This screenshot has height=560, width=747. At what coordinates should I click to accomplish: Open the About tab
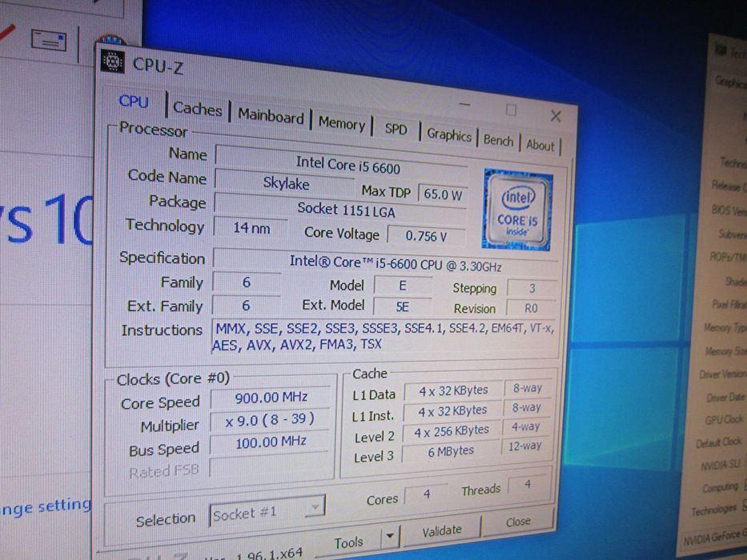coord(540,145)
